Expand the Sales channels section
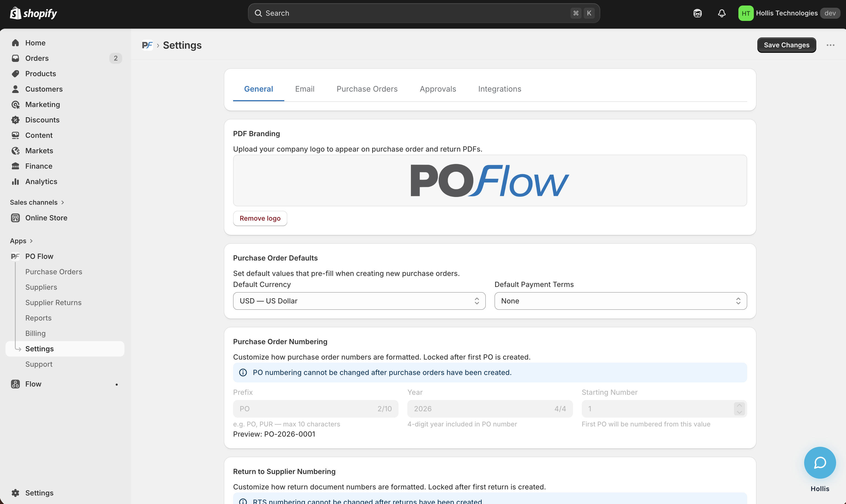 click(62, 202)
